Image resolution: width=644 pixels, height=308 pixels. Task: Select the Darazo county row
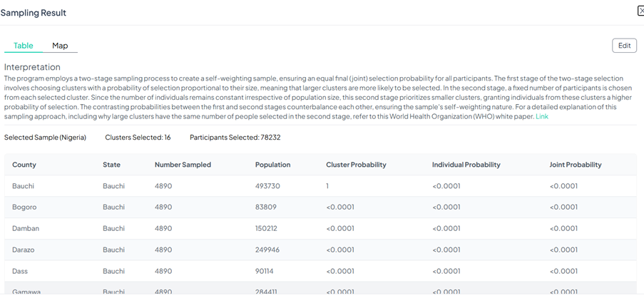point(25,250)
